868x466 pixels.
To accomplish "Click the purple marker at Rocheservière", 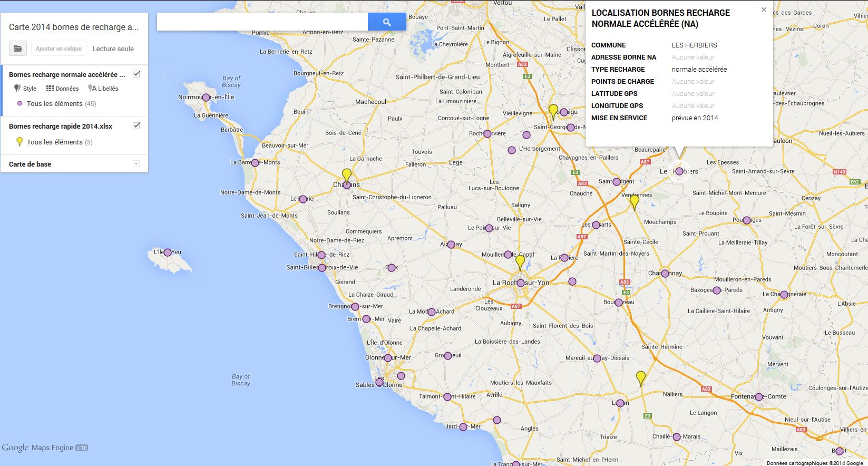I will 487,134.
